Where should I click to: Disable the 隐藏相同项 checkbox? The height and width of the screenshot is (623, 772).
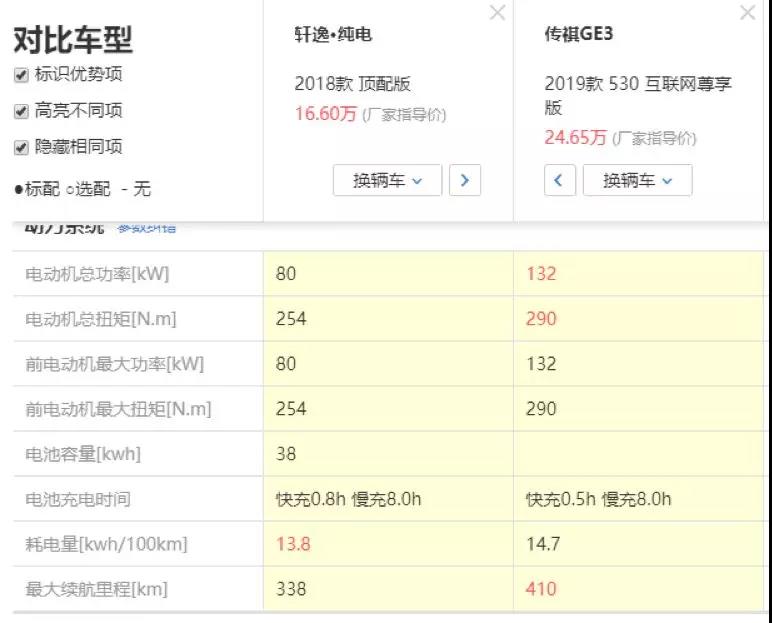pyautogui.click(x=21, y=147)
